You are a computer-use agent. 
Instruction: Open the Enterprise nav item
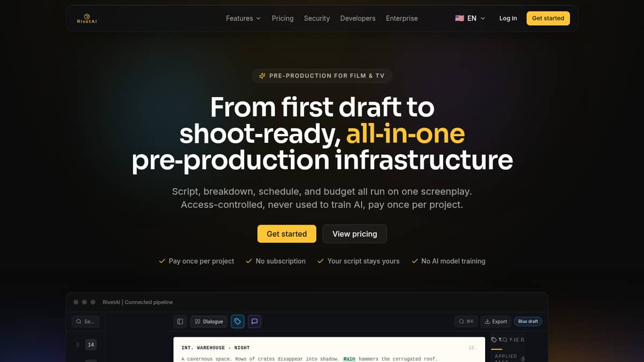click(401, 18)
